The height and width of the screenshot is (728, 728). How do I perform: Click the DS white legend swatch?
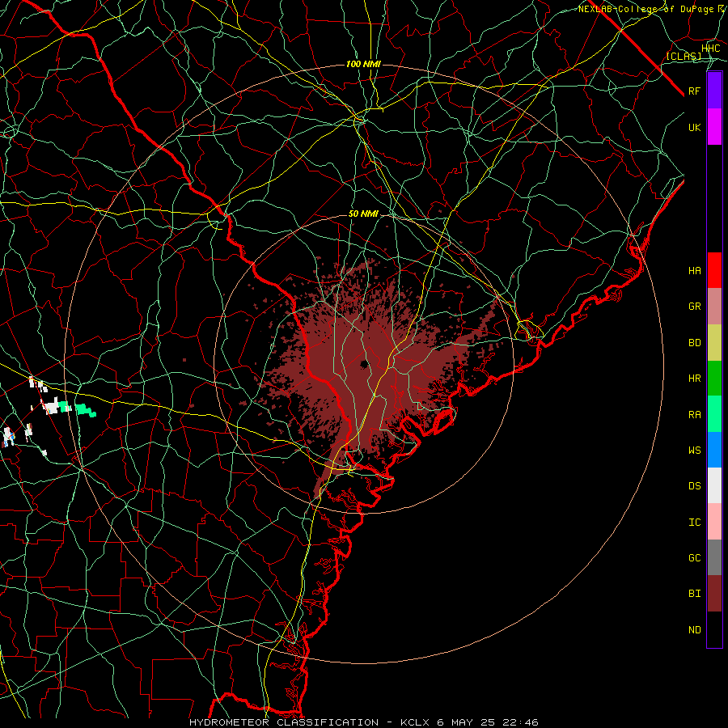coord(714,485)
